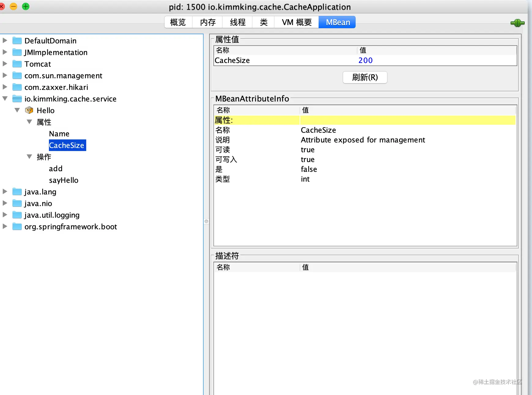Open the 线程 threads tab

[x=238, y=22]
